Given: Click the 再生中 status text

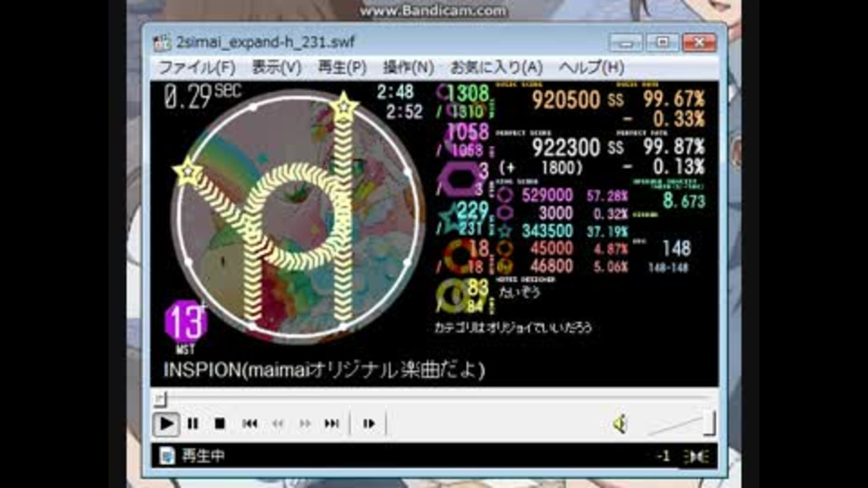Looking at the screenshot, I should (203, 455).
